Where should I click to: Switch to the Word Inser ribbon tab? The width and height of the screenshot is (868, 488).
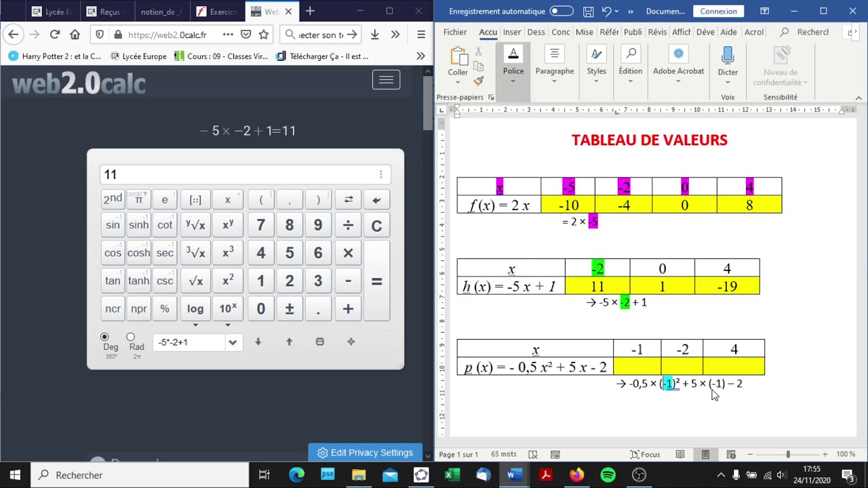[512, 32]
